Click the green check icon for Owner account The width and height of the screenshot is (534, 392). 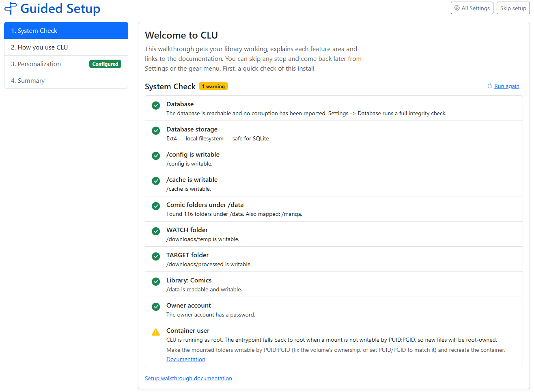[x=156, y=307]
